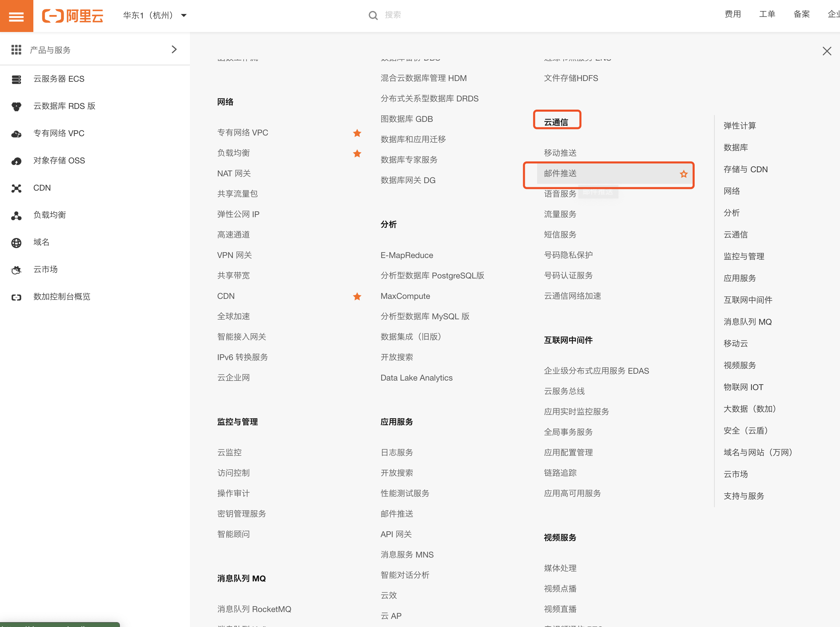Close the products overlay panel
This screenshot has height=627, width=840.
[826, 51]
